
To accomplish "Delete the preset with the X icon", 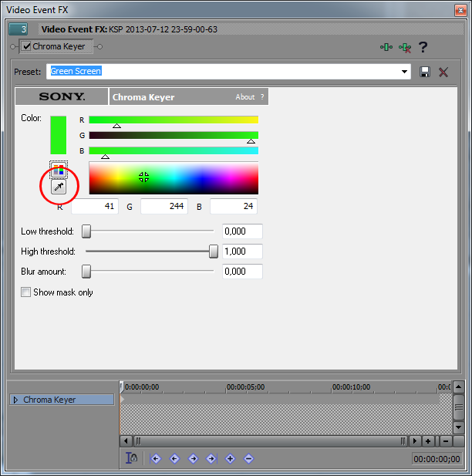I will point(443,72).
